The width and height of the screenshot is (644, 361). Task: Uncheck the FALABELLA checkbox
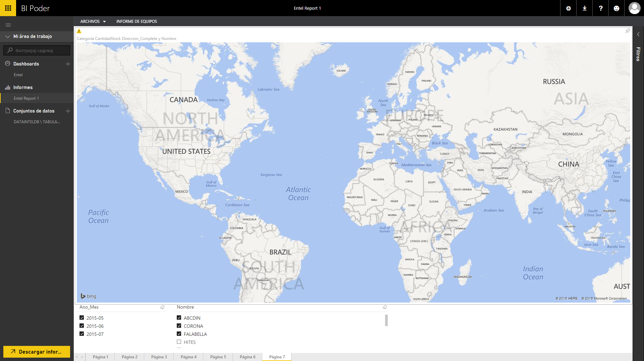coord(179,334)
